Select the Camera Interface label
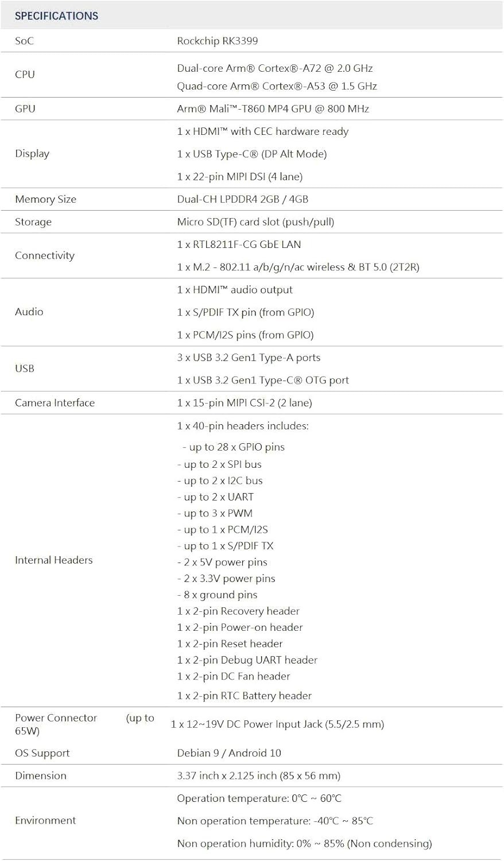 point(55,403)
